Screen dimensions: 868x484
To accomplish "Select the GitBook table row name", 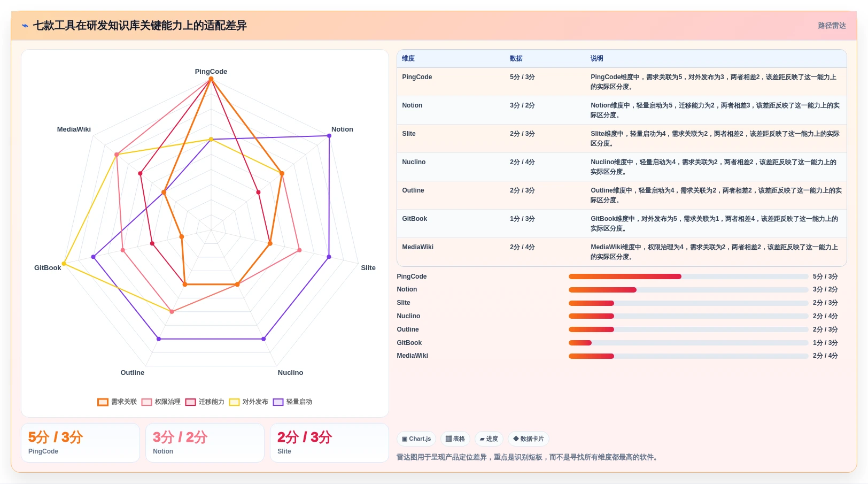I will click(x=415, y=219).
